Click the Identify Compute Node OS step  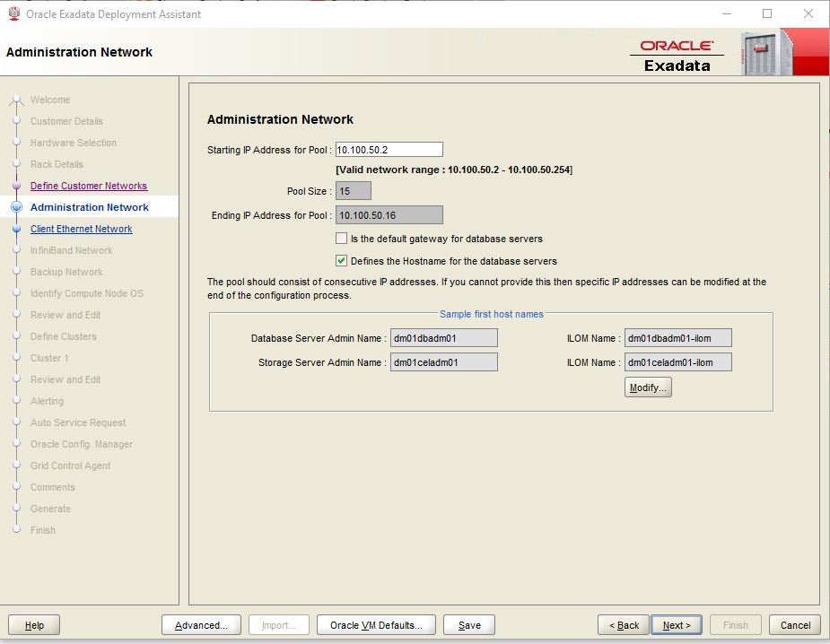87,293
